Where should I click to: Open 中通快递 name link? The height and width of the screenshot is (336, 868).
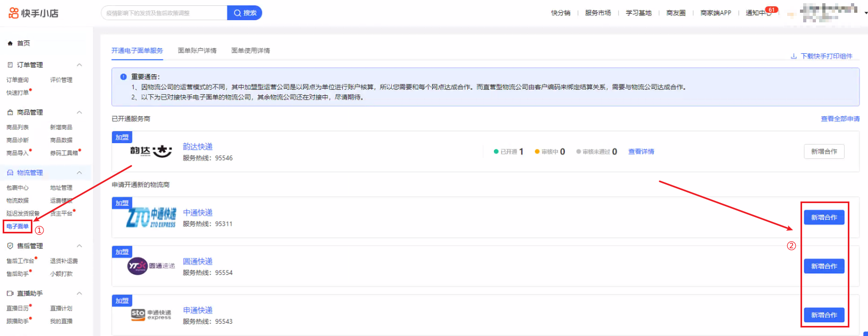point(198,213)
